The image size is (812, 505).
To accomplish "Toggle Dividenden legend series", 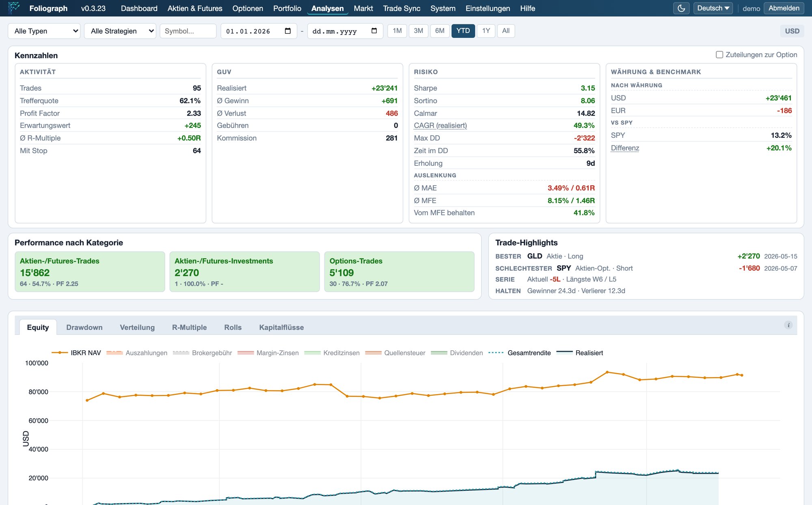I will coord(457,353).
